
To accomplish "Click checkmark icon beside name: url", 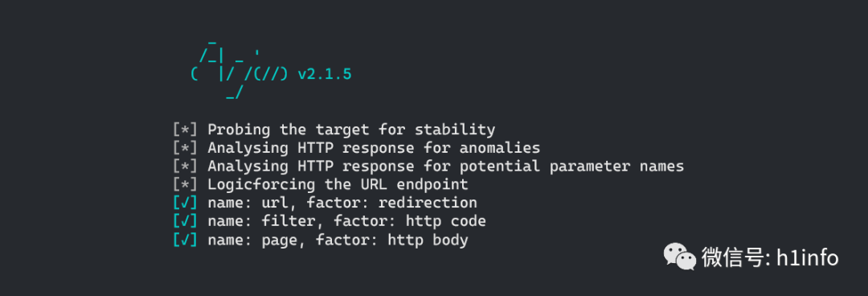I will pos(185,203).
